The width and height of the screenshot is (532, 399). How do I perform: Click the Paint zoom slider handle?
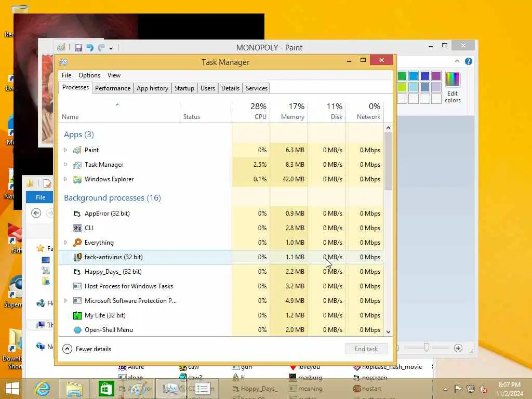(x=427, y=348)
